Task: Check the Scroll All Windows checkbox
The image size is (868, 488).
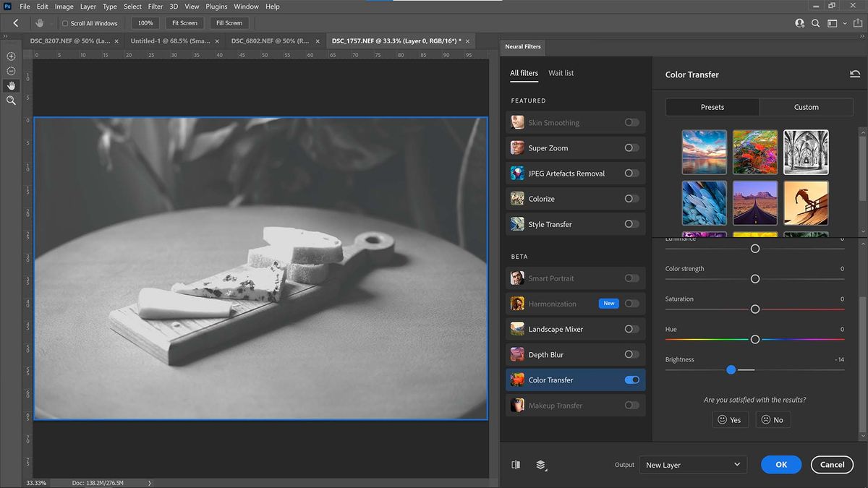Action: click(x=64, y=22)
